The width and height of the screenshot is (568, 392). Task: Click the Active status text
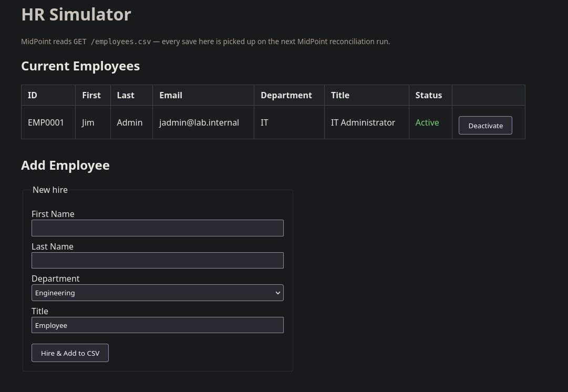click(x=427, y=122)
